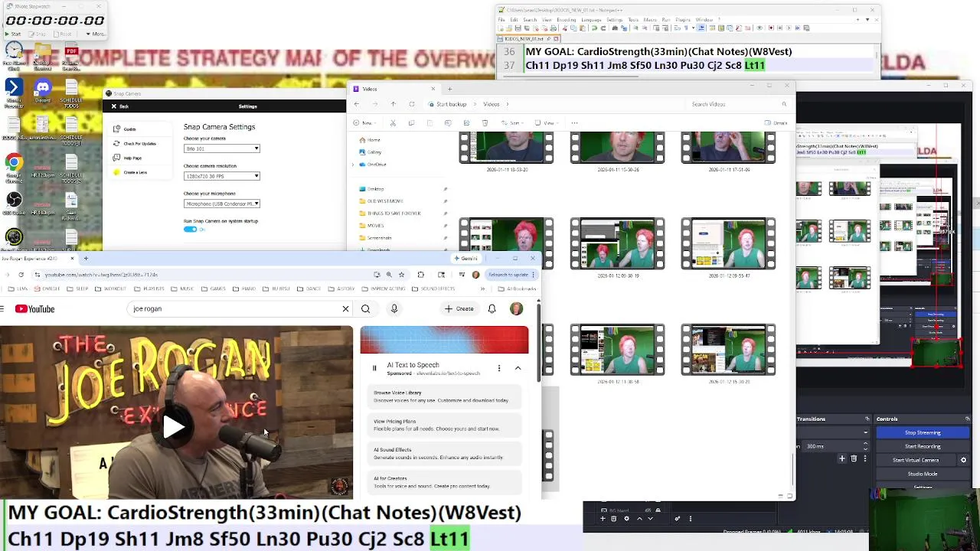The width and height of the screenshot is (980, 551).
Task: Click the Cut scissors icon in Explorer
Action: pos(393,123)
